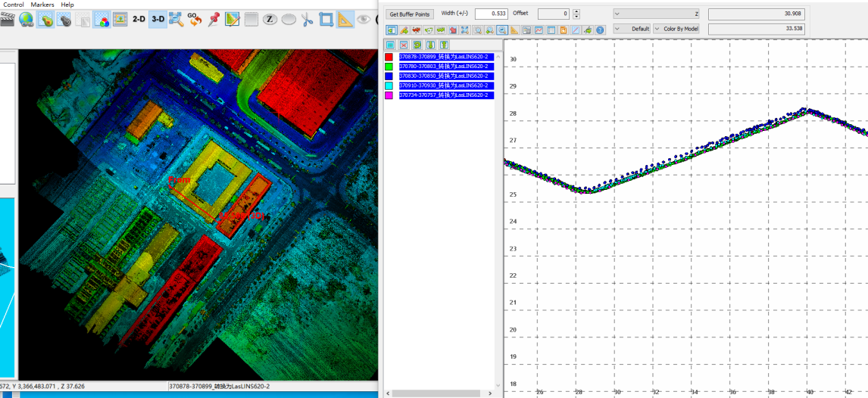The height and width of the screenshot is (398, 868).
Task: Open the help icon in profile toolbar
Action: tap(600, 30)
